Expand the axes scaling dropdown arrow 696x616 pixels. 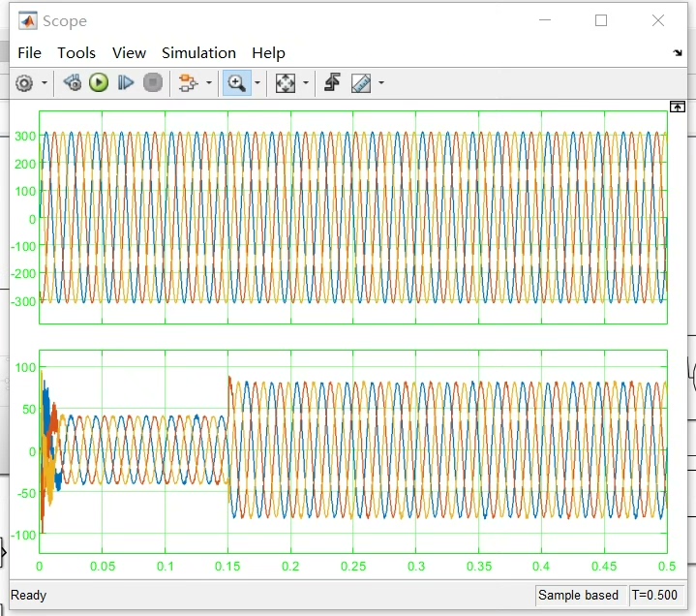coord(305,83)
